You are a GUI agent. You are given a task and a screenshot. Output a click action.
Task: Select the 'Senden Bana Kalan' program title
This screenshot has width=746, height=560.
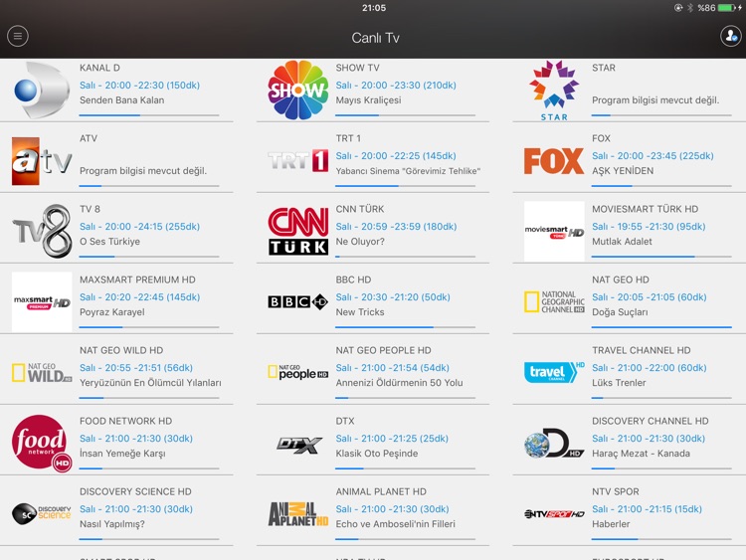[121, 99]
